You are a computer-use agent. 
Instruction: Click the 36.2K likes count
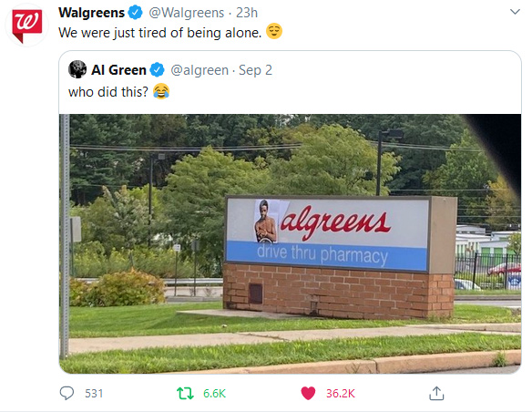click(341, 394)
